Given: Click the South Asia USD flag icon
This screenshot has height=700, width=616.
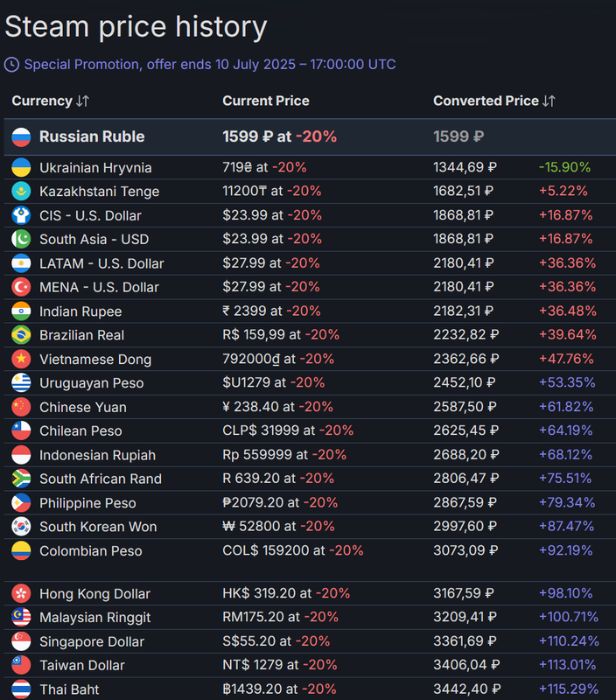Looking at the screenshot, I should [21, 239].
